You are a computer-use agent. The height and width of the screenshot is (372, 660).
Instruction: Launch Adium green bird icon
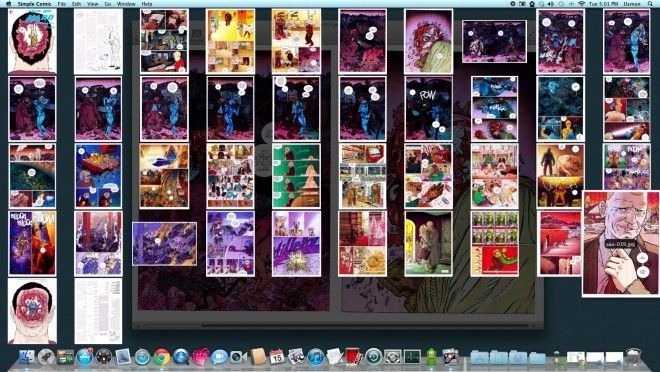[x=431, y=357]
